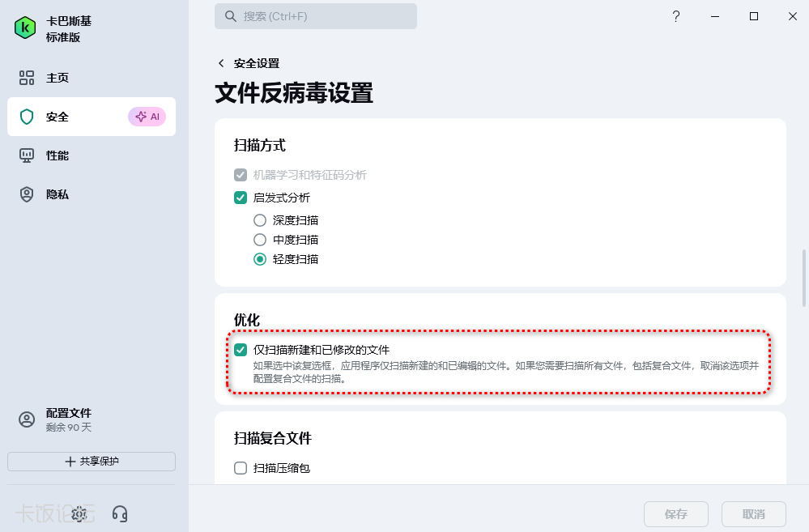
Task: Click the Kaspersky logo icon
Action: (25, 28)
